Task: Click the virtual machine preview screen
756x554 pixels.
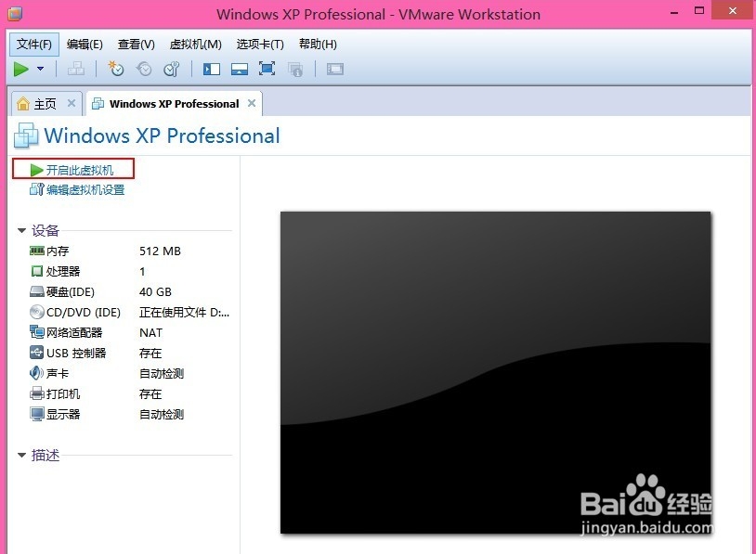Action: click(496, 372)
